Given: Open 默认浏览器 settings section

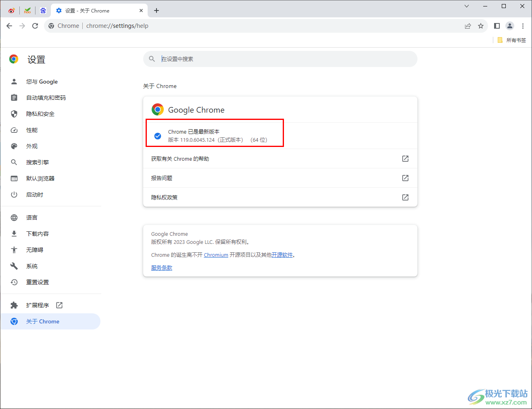Looking at the screenshot, I should (50, 178).
